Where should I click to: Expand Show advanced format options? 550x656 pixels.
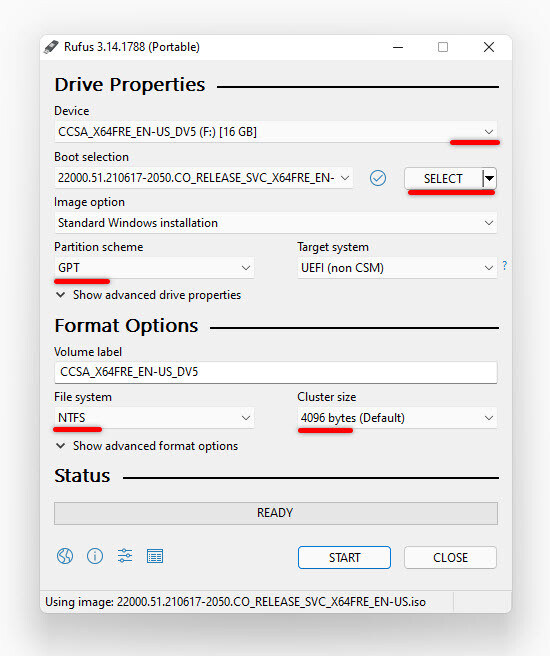click(x=147, y=446)
